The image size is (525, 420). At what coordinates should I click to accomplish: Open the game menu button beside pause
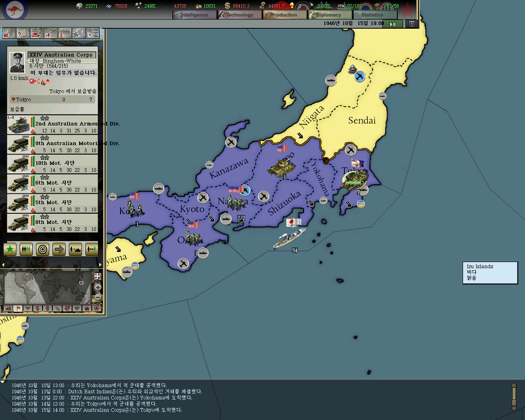[x=412, y=24]
